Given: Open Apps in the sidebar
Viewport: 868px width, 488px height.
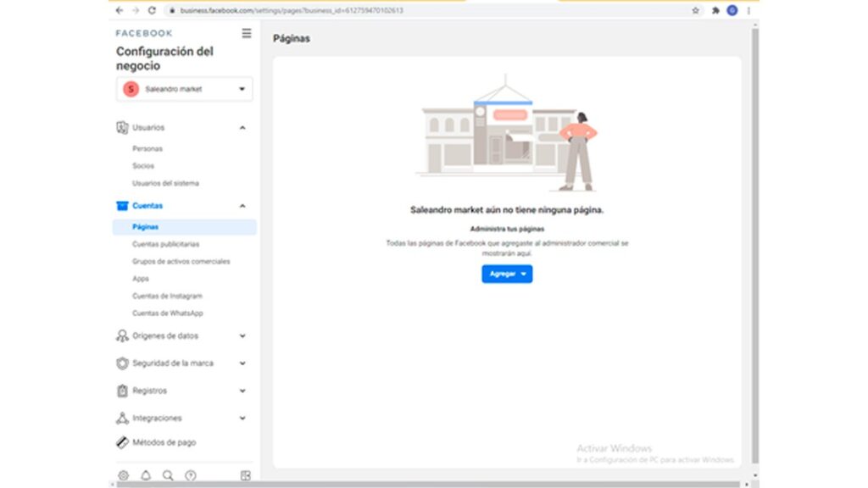Looking at the screenshot, I should coord(141,279).
